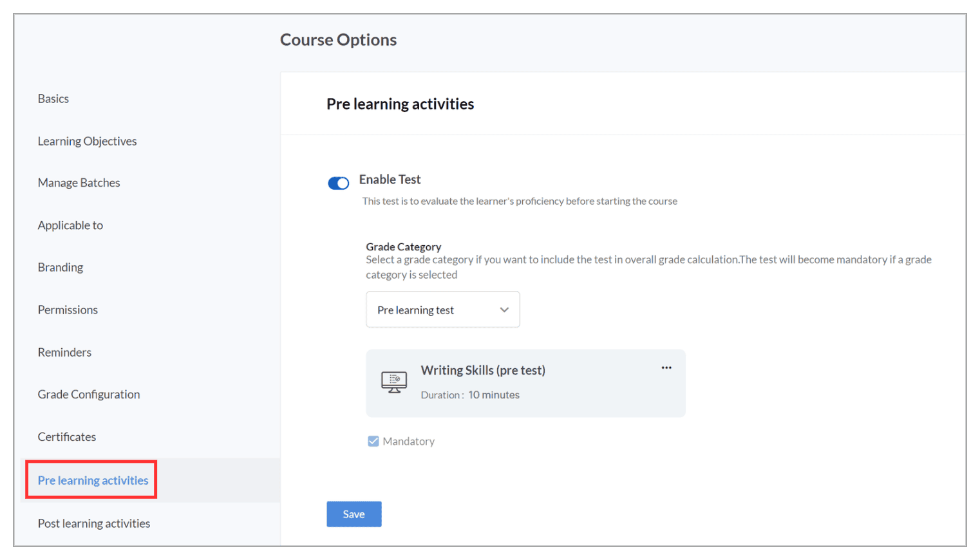This screenshot has width=980, height=560.
Task: Open the Branding options
Action: click(61, 268)
